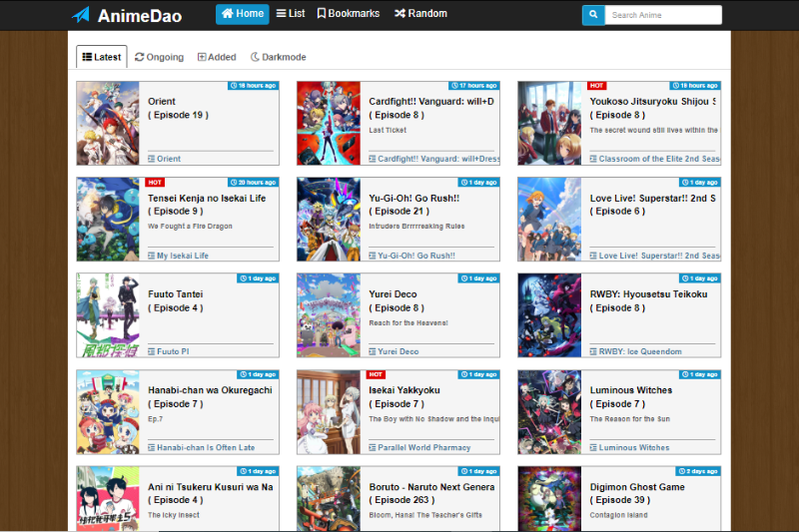Go to the My Isekai Life series link
This screenshot has width=799, height=532.
tap(179, 256)
